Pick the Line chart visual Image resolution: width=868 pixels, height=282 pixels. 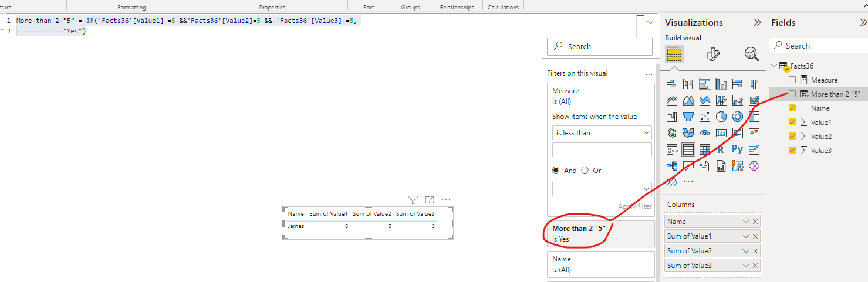click(x=672, y=100)
